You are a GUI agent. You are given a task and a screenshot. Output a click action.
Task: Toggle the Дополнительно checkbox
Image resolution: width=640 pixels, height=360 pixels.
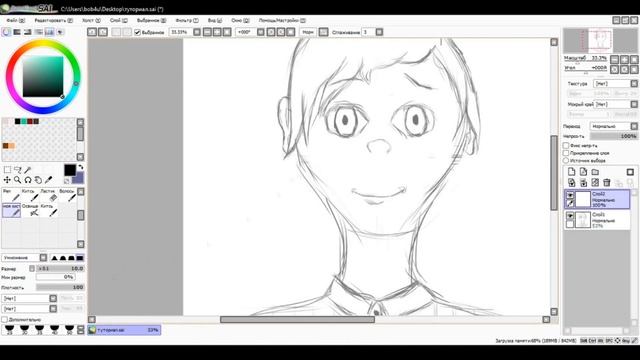[4, 319]
